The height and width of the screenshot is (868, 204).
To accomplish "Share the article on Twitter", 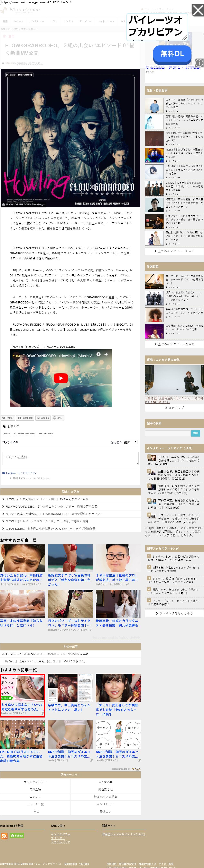I will click(x=8, y=418).
